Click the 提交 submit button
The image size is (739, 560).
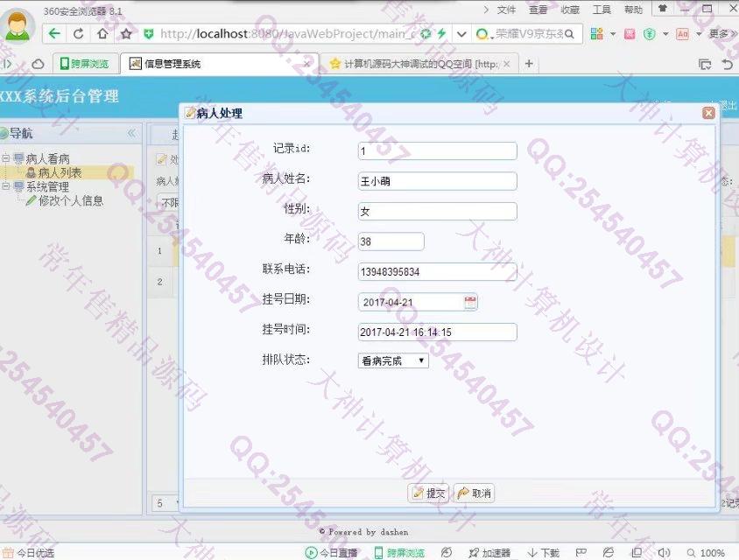(428, 493)
